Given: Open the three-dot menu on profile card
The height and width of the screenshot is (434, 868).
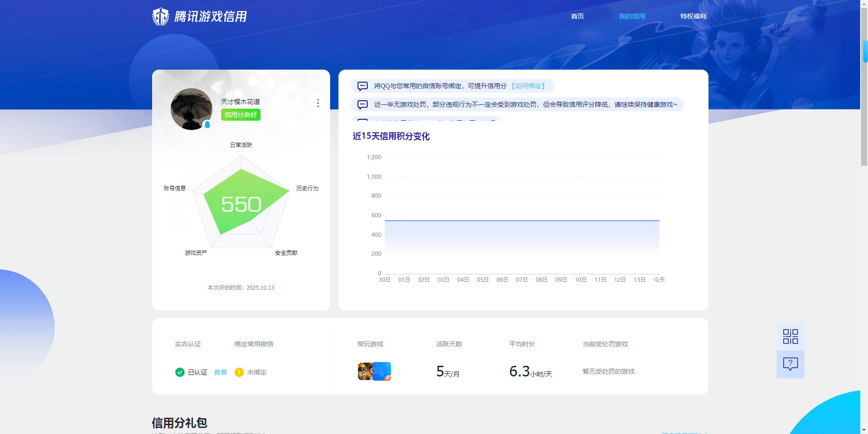Looking at the screenshot, I should pyautogui.click(x=318, y=103).
